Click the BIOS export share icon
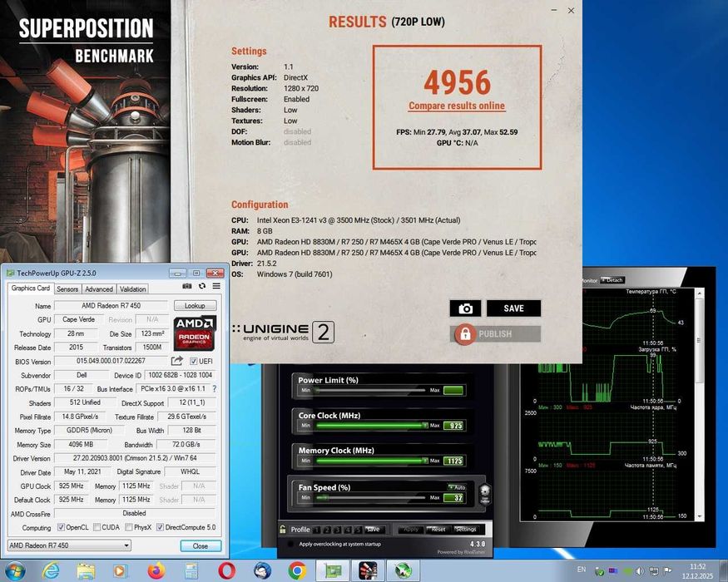This screenshot has height=582, width=728. 177,361
